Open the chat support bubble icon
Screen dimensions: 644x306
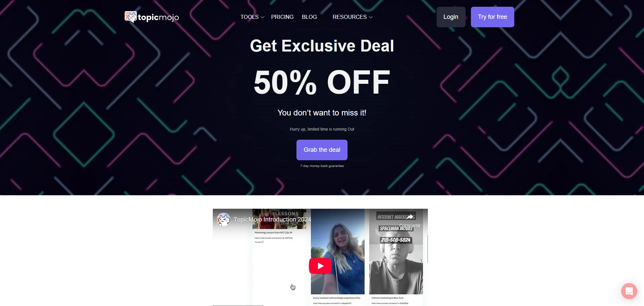[629, 291]
